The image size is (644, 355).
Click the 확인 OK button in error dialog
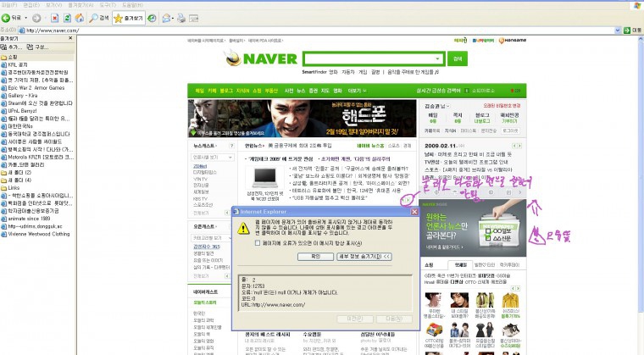(315, 257)
